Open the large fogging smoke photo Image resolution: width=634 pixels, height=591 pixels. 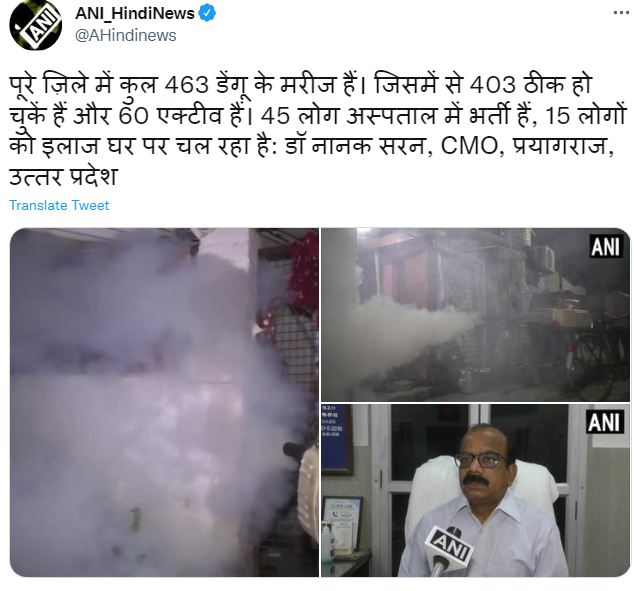[x=164, y=402]
